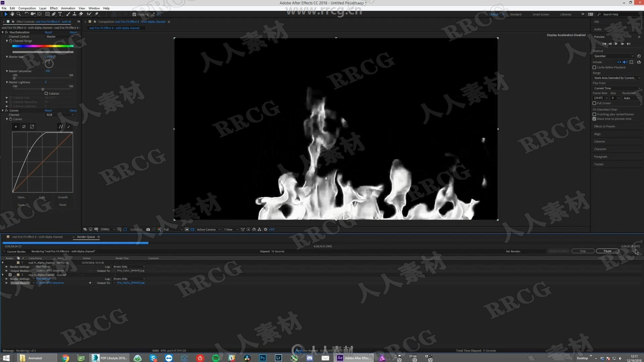
Task: Select the Roto Brush tool
Action: pos(89,14)
